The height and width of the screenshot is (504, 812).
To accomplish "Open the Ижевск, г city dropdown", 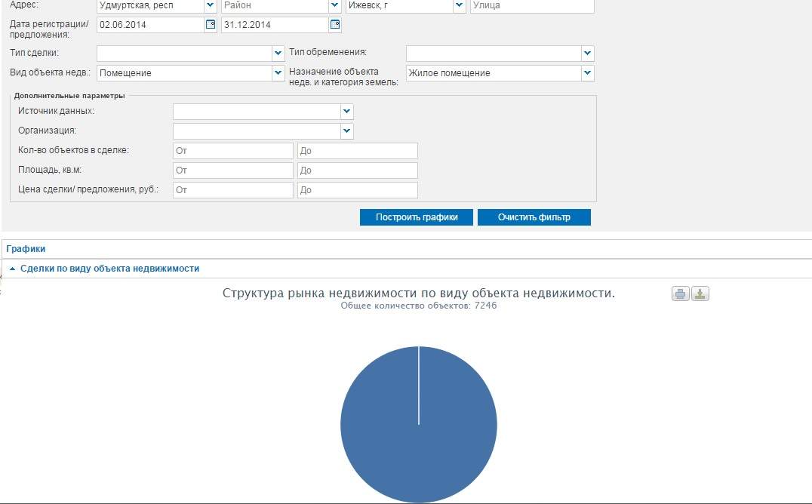I will 460,6.
